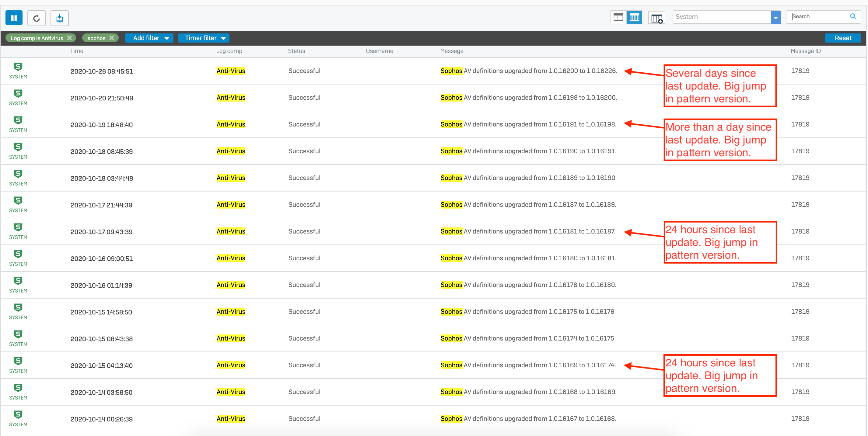The width and height of the screenshot is (868, 436).
Task: Click Anti-Virus in the 2020-10-18 08:45:39 row
Action: tap(231, 151)
